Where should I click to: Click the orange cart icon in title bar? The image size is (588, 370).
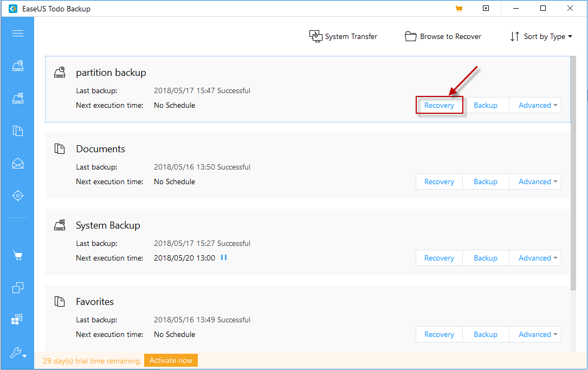coord(458,8)
